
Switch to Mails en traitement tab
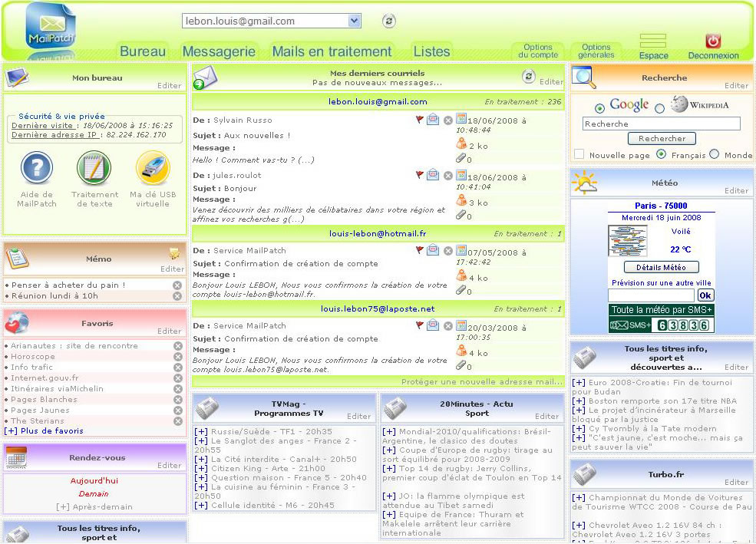coord(332,51)
